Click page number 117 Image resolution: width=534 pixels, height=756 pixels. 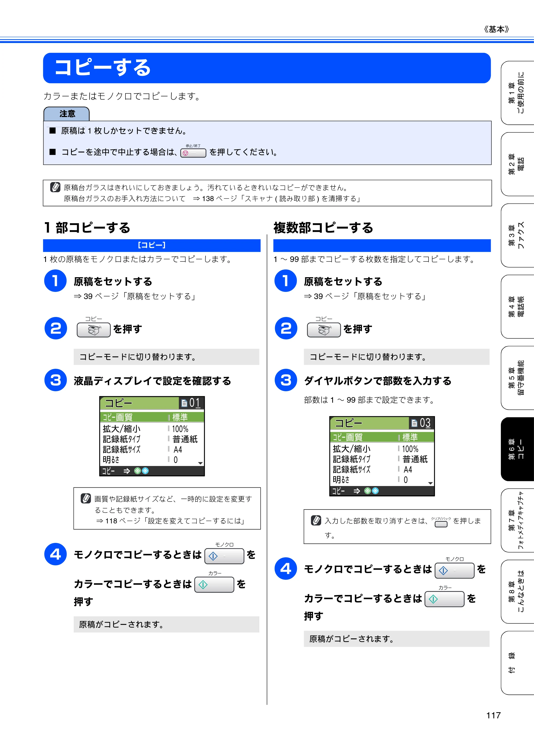point(493,715)
